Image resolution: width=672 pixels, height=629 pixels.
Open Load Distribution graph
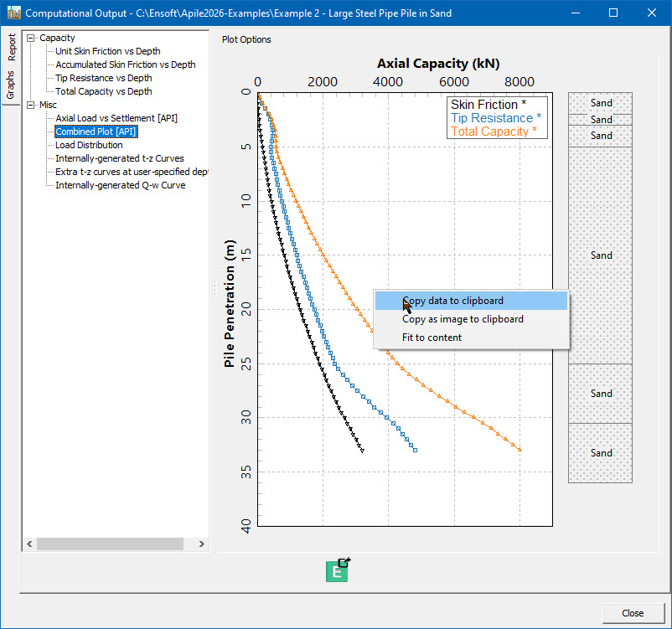pyautogui.click(x=89, y=145)
